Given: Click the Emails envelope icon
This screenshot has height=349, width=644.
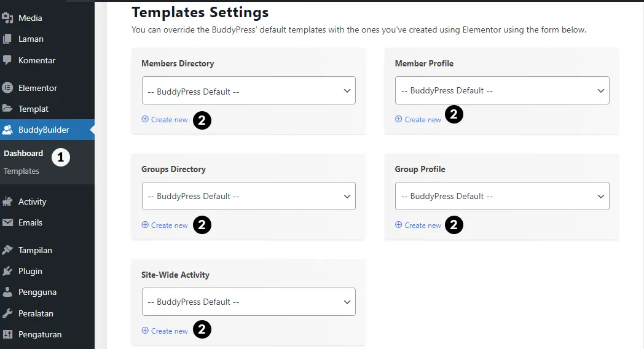Looking at the screenshot, I should (x=7, y=222).
